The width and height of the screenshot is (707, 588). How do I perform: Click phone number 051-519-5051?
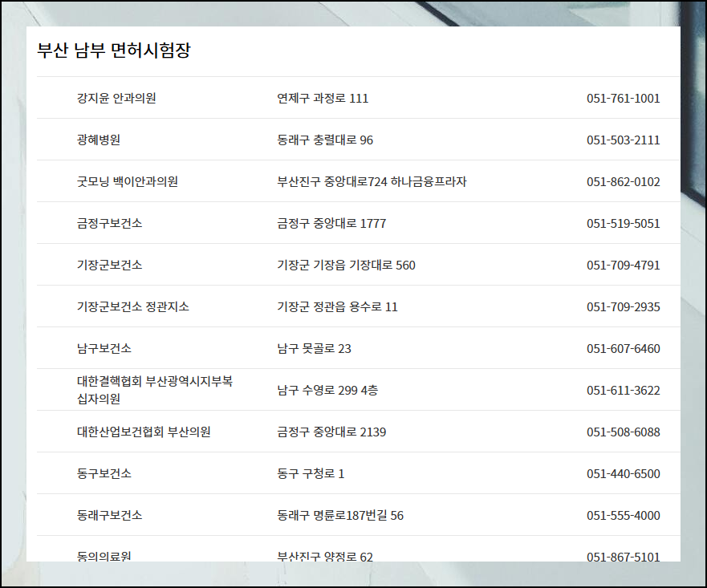click(x=623, y=224)
